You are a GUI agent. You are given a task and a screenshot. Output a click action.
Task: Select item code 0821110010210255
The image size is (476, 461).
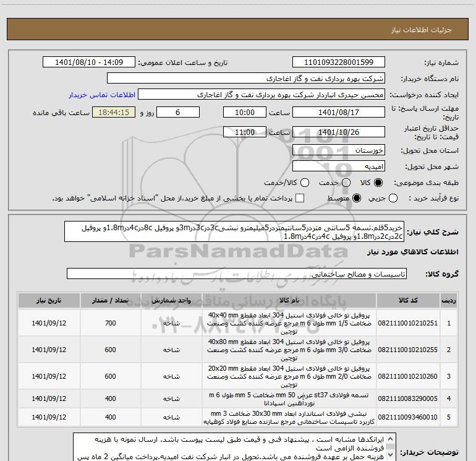tap(408, 350)
